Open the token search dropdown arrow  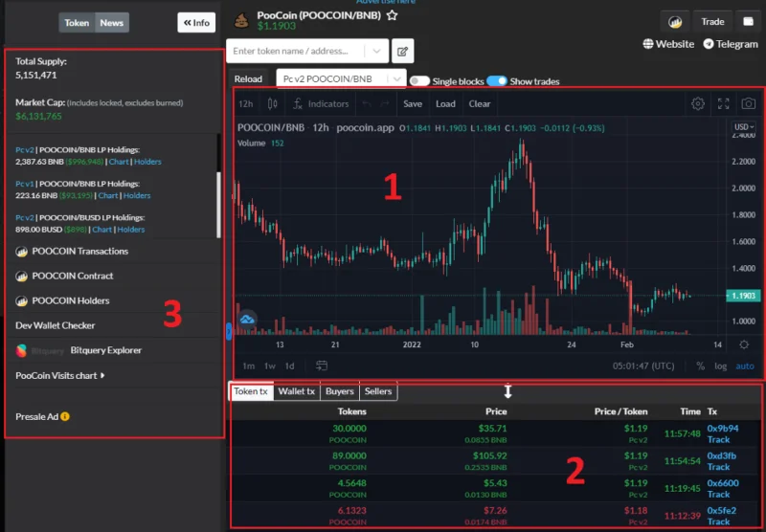376,51
